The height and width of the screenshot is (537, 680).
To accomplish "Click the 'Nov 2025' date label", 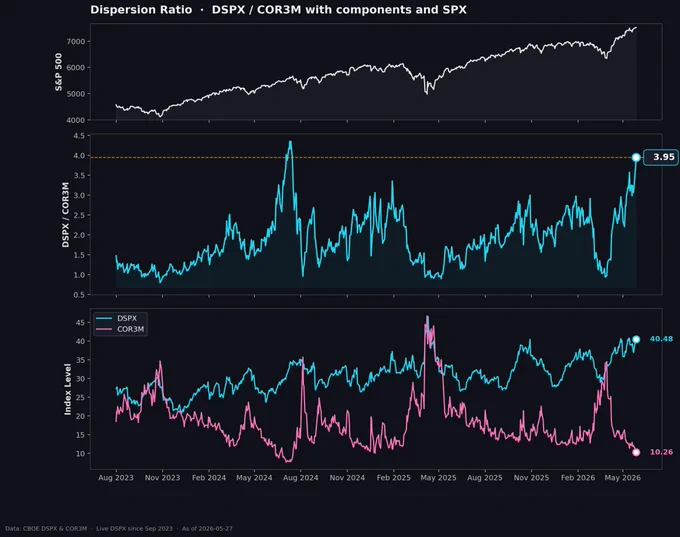I will [x=531, y=478].
